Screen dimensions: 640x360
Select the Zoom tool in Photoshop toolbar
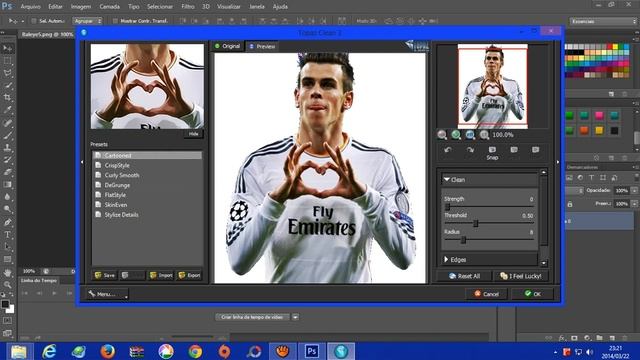7,284
